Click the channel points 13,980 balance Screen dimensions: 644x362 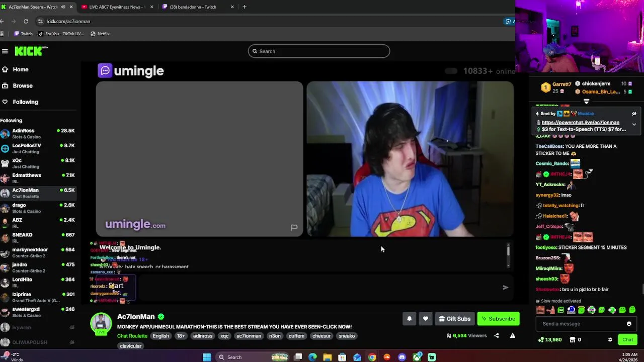[549, 339]
